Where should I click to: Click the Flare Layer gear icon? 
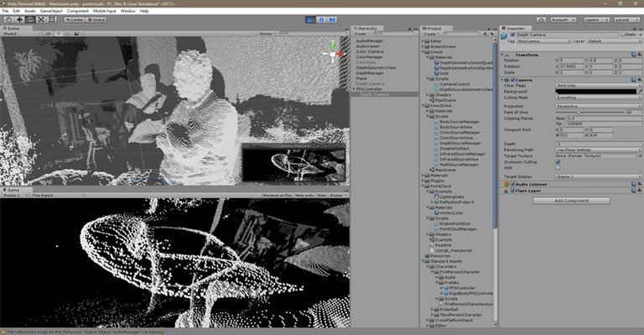click(640, 191)
